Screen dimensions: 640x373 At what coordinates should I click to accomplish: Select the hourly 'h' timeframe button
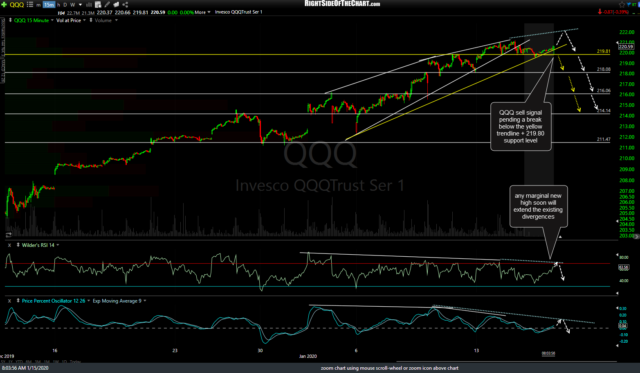(x=58, y=4)
